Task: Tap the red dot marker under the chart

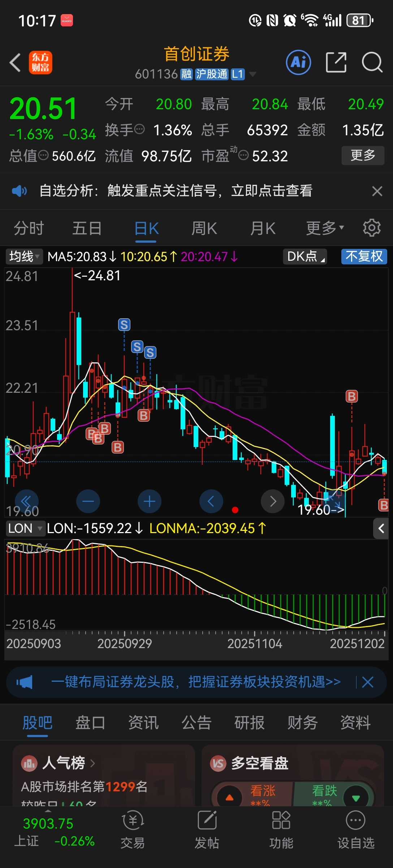Action: pyautogui.click(x=235, y=510)
